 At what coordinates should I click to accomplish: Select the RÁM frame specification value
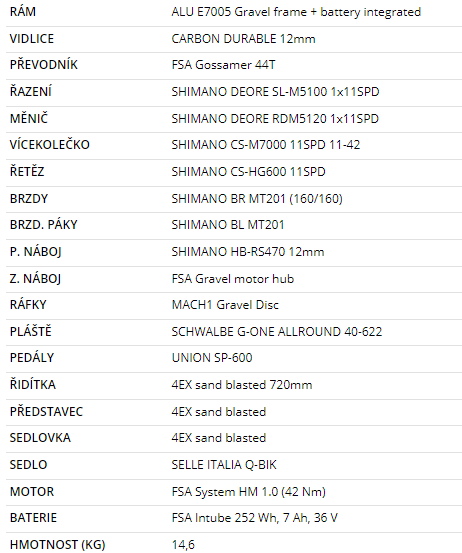point(296,12)
